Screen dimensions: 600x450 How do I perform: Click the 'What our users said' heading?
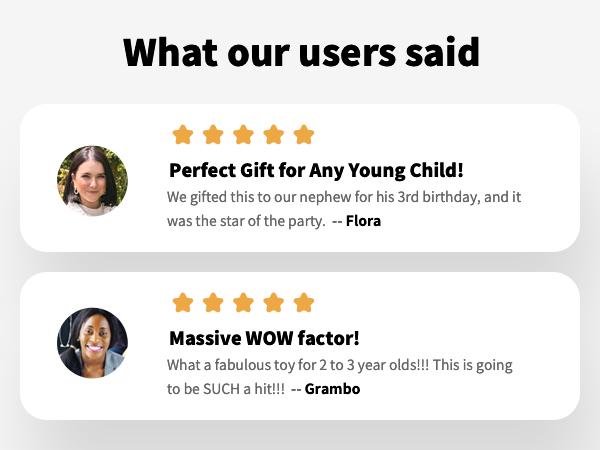301,52
